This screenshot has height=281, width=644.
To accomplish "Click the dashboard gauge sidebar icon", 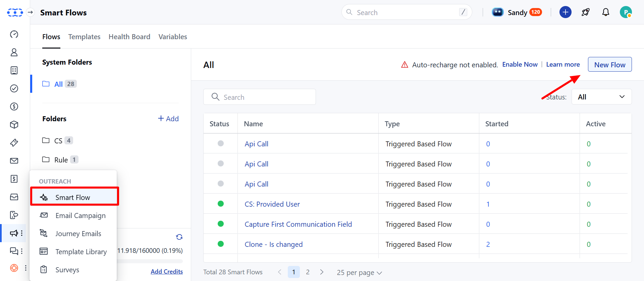I will pyautogui.click(x=14, y=34).
